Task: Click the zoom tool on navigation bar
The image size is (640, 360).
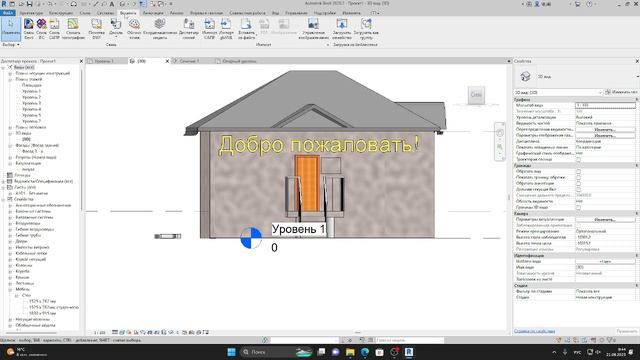Action: click(x=500, y=147)
